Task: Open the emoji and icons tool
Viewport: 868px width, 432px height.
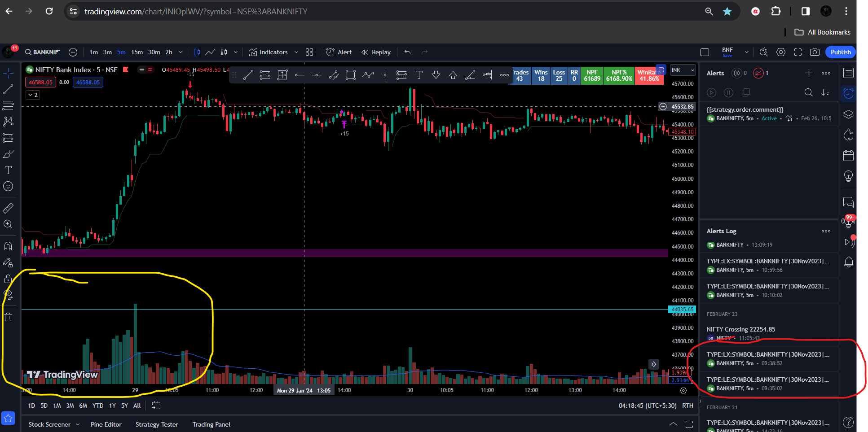Action: point(8,186)
